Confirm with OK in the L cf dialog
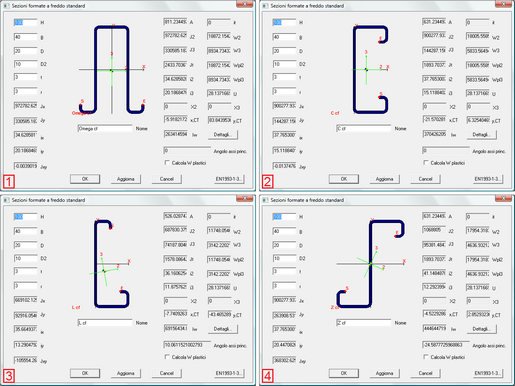Image resolution: width=515 pixels, height=386 pixels. [85, 373]
